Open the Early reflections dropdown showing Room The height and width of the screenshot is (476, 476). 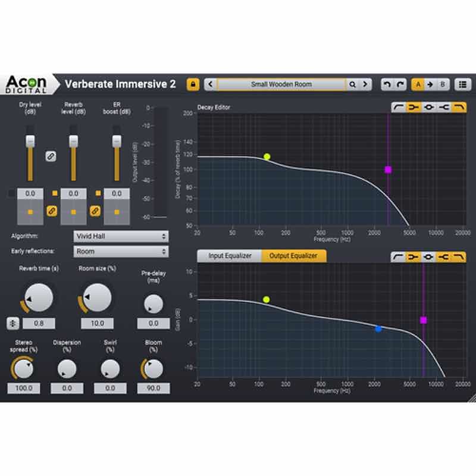[x=121, y=251]
